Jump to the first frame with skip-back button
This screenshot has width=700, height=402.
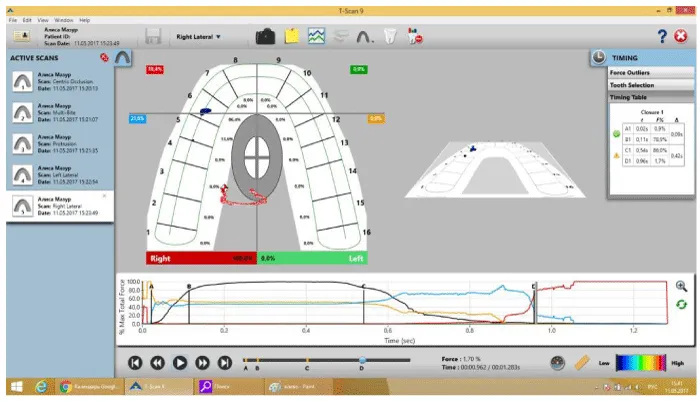tap(135, 363)
